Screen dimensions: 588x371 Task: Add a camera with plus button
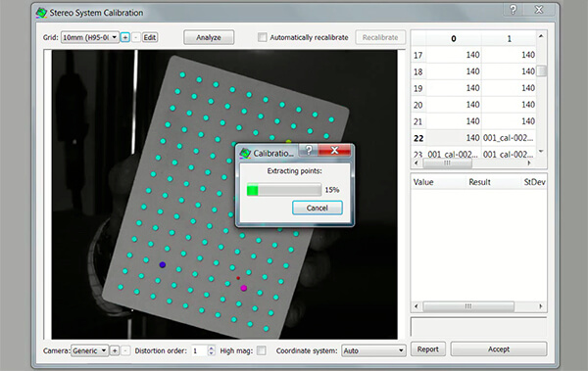pyautogui.click(x=115, y=350)
